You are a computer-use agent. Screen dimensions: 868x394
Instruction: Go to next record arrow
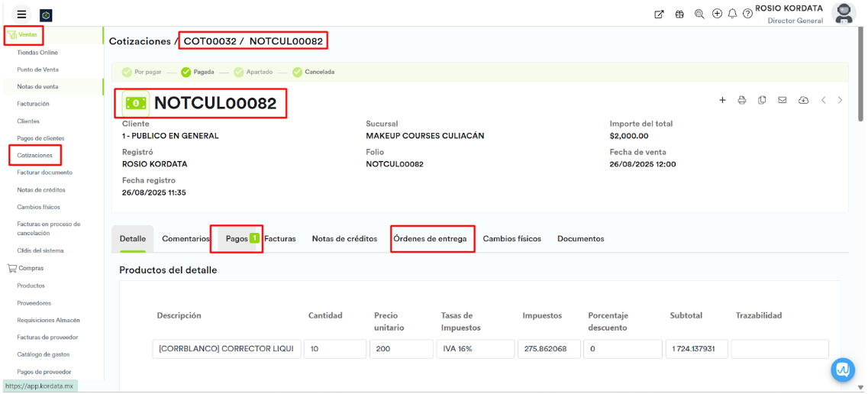(841, 100)
